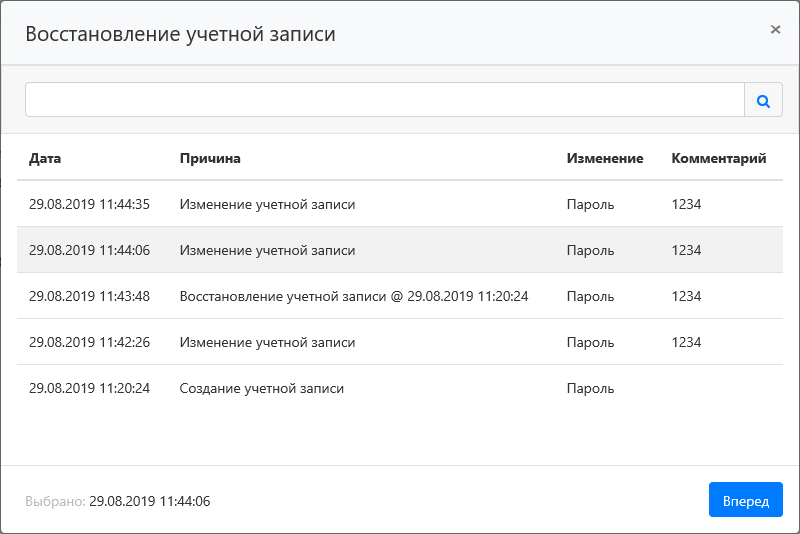Click comment 1234 in the 11:42:26 row
Viewport: 800px width, 534px height.
click(686, 342)
